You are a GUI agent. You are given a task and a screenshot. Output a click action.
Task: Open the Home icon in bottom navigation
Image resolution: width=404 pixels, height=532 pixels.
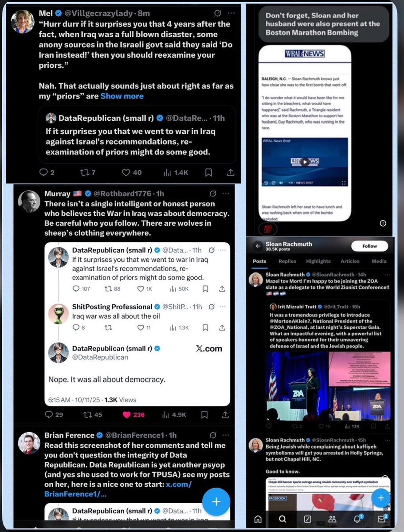coord(258,519)
